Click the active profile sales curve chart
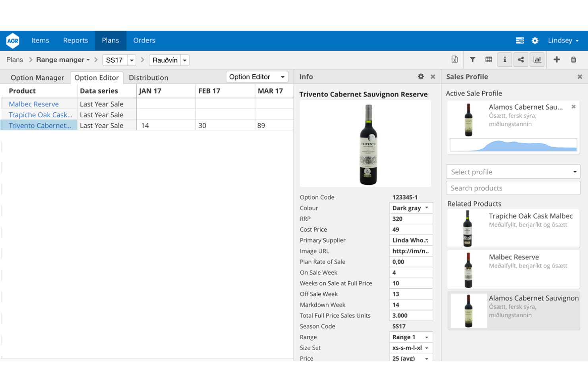Viewport: 588px width, 392px height. 513,145
